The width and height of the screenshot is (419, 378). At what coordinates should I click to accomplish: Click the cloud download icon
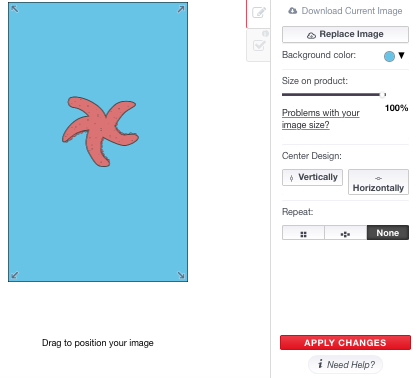293,11
